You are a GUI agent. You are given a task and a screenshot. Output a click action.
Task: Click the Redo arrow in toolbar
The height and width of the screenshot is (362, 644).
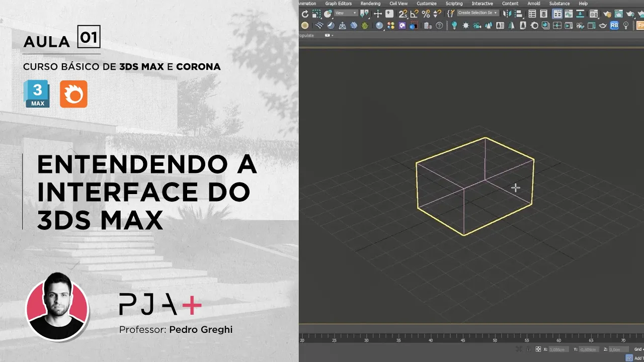point(305,14)
